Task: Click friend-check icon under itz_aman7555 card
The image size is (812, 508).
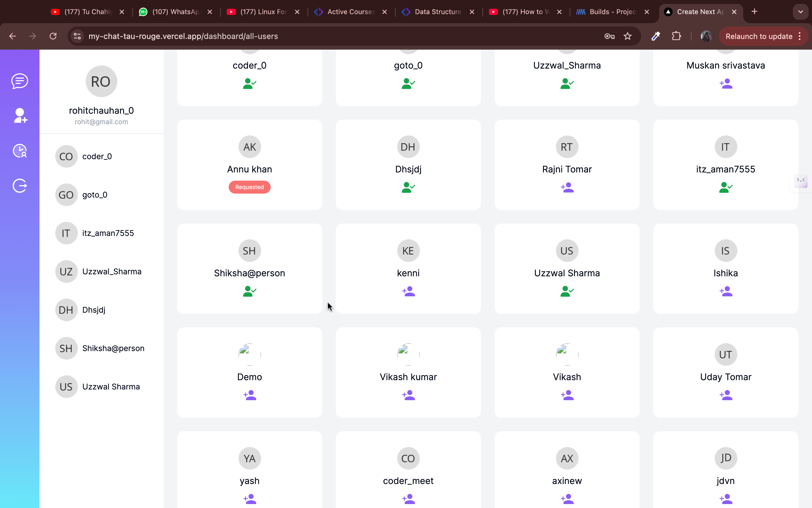Action: click(x=726, y=187)
